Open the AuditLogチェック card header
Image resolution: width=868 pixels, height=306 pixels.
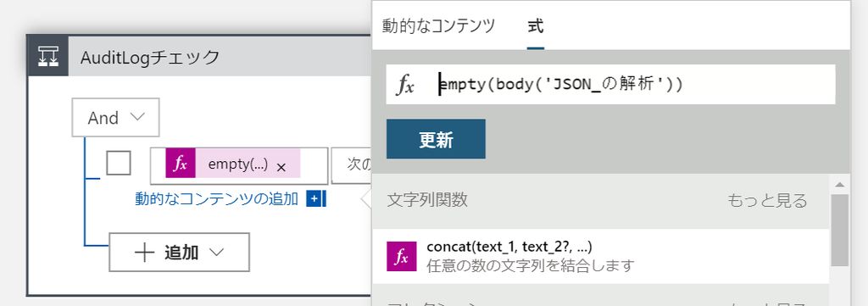pyautogui.click(x=199, y=56)
